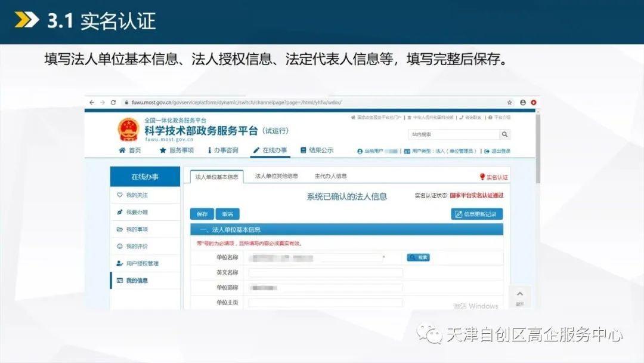
Task: Click the national emblem logo
Action: click(129, 130)
